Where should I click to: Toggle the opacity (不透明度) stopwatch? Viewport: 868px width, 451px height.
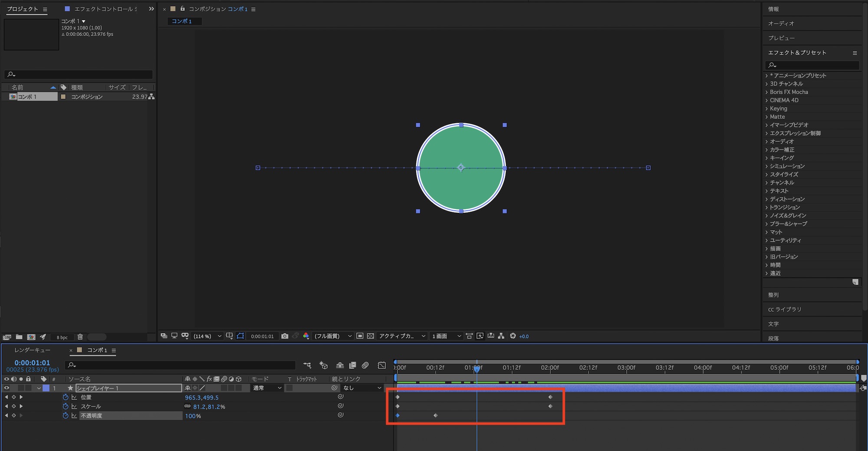pyautogui.click(x=66, y=415)
